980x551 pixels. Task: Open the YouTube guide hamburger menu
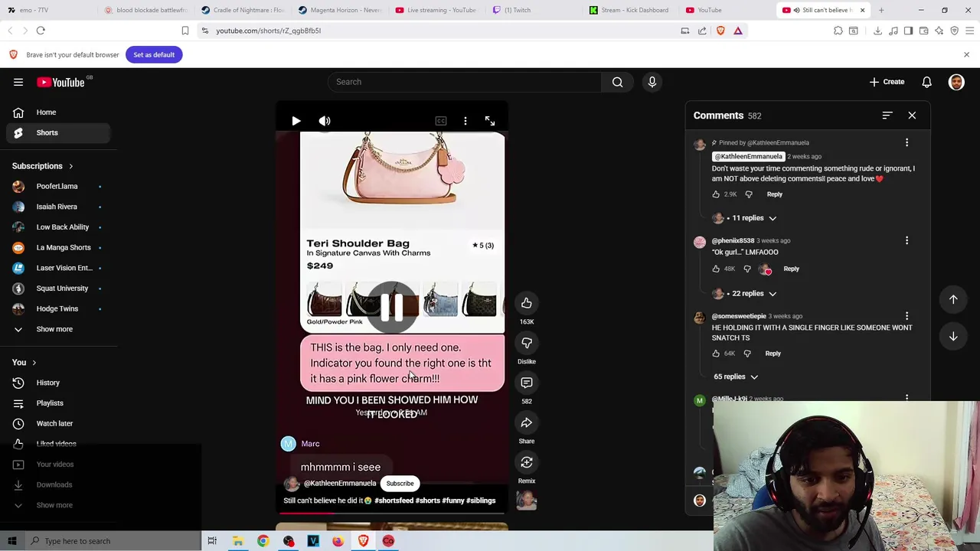[18, 82]
